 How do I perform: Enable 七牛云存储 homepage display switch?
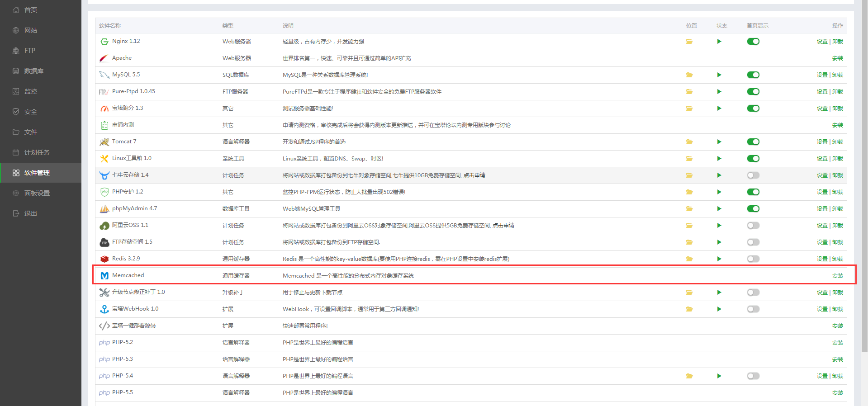(x=753, y=175)
